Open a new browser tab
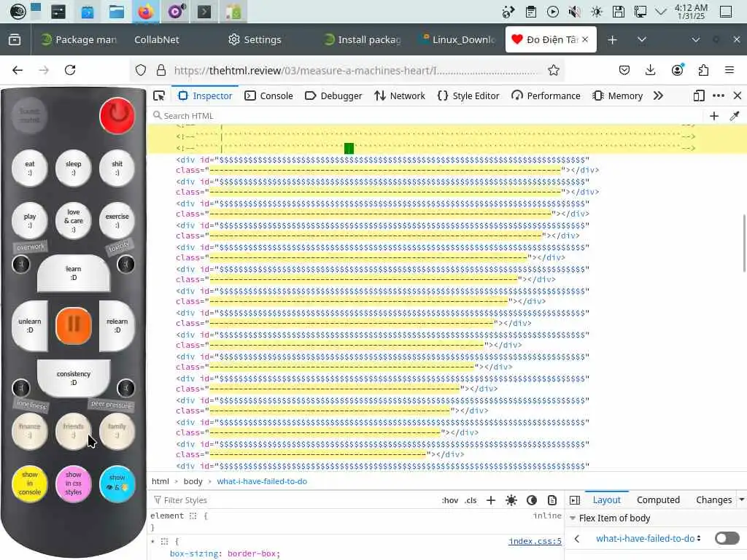The image size is (747, 560). (x=613, y=40)
